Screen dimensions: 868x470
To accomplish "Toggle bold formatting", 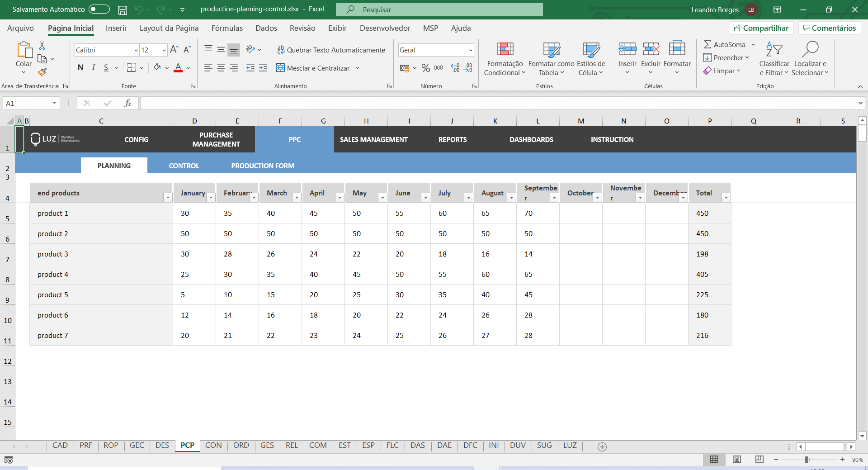I will [80, 67].
